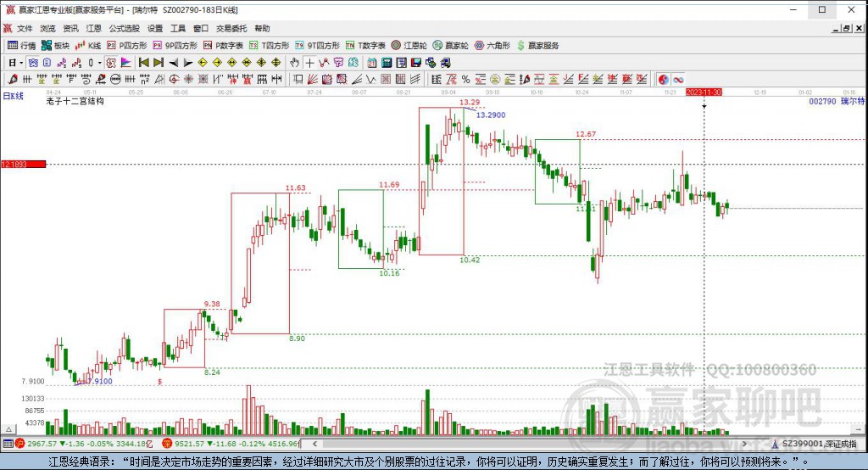Move chart left with black arrow
Screen dimensions: 868x470
pyautogui.click(x=173, y=63)
